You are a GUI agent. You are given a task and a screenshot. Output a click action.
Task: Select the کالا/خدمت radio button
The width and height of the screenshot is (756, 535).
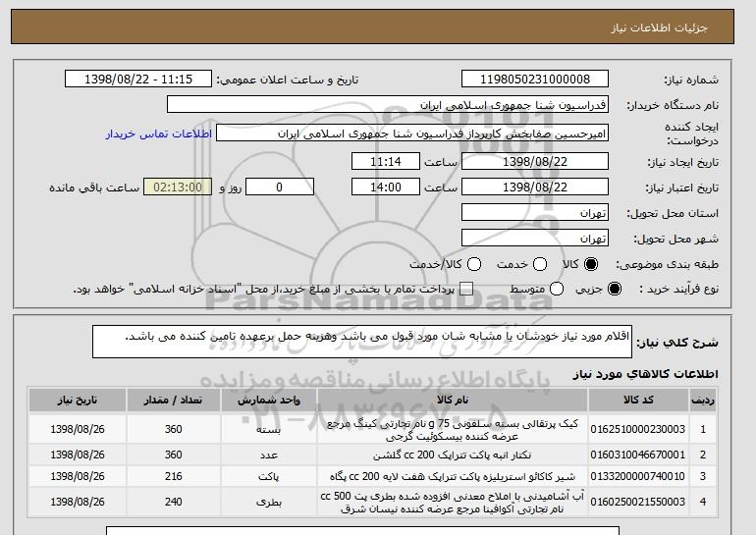474,264
